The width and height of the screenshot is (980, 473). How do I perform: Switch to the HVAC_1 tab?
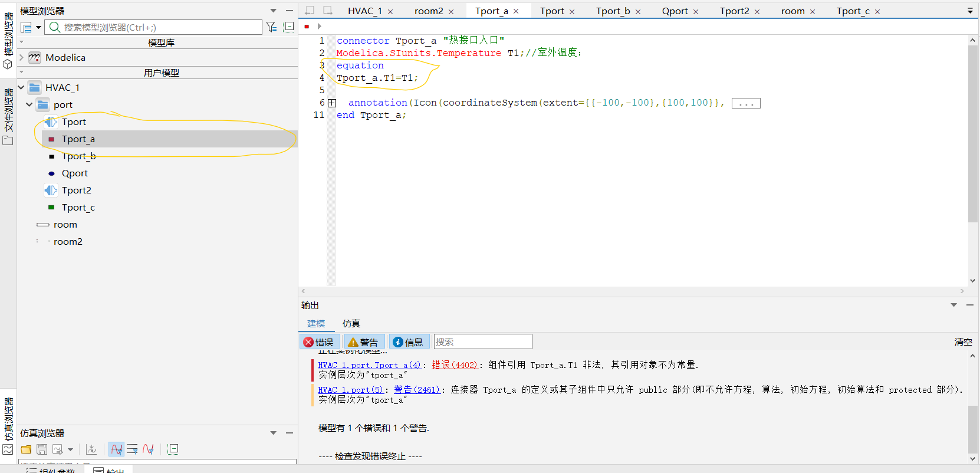pos(365,11)
